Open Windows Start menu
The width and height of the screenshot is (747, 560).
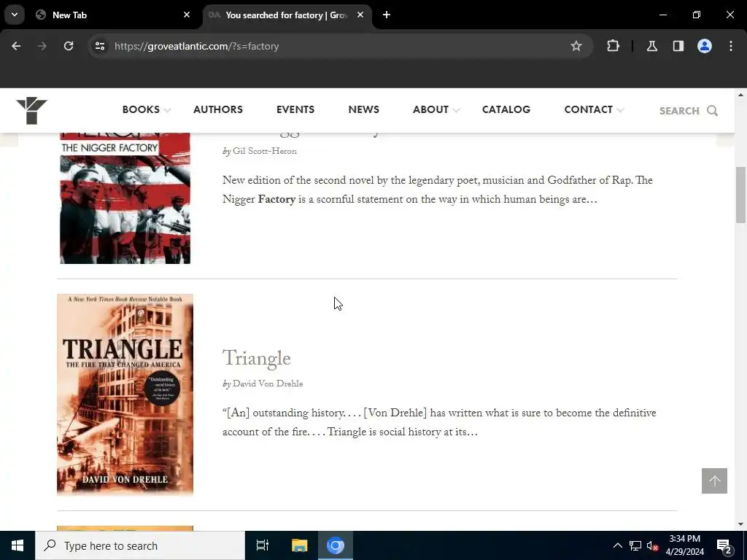tap(18, 545)
